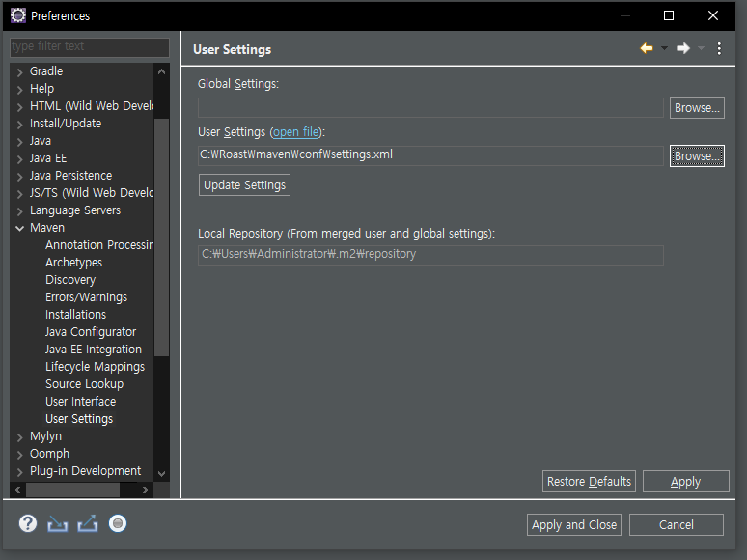Image resolution: width=747 pixels, height=560 pixels.
Task: Open the Help question mark icon
Action: [28, 523]
